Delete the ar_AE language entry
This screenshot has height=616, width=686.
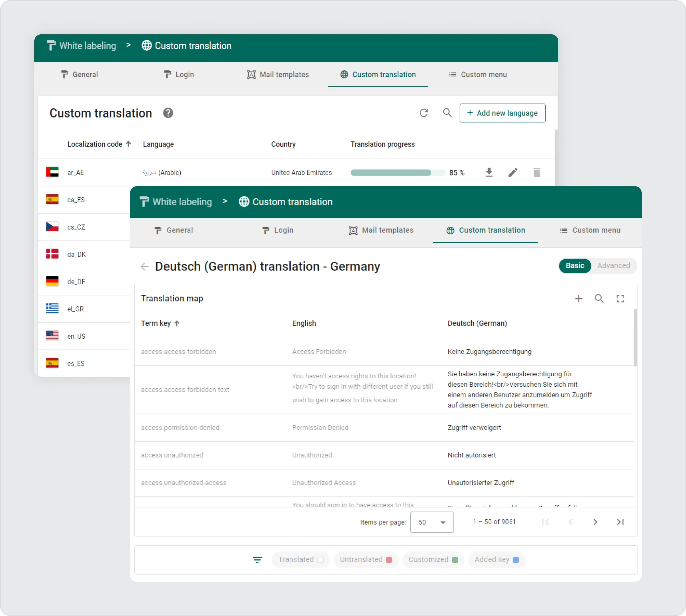coord(537,172)
